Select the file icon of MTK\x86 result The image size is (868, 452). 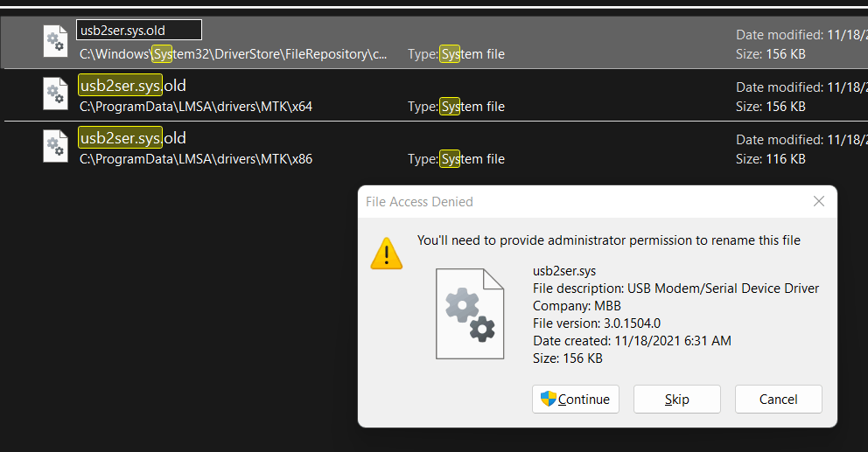point(56,147)
